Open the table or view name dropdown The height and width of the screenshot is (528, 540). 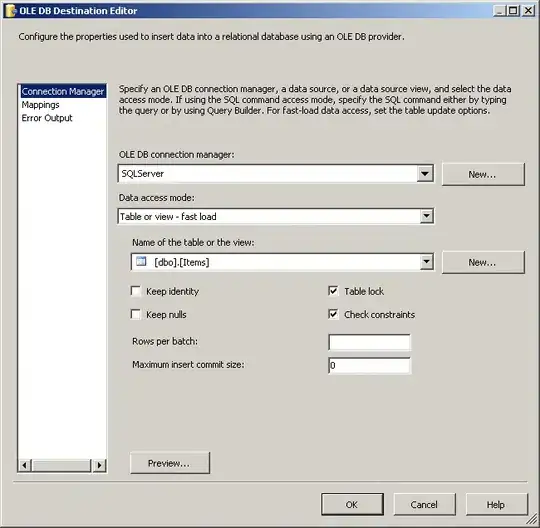(x=426, y=262)
